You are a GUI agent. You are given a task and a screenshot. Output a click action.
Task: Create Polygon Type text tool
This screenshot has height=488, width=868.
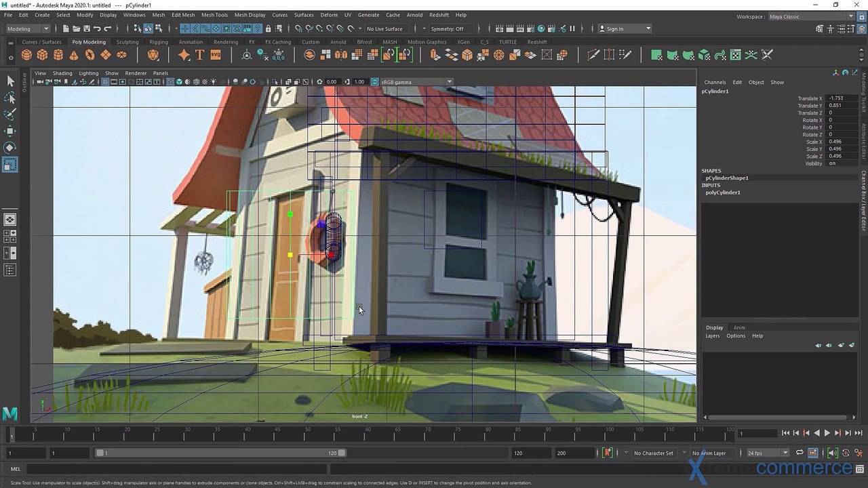pos(200,55)
